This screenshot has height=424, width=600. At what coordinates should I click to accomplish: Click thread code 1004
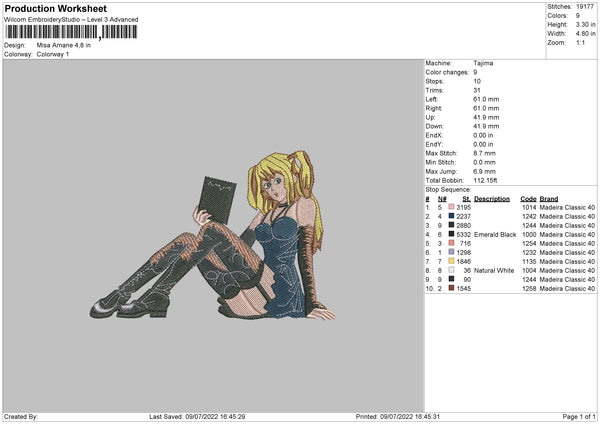(529, 270)
